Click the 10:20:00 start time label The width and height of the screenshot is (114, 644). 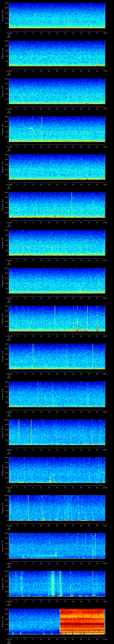[x=9, y=260]
